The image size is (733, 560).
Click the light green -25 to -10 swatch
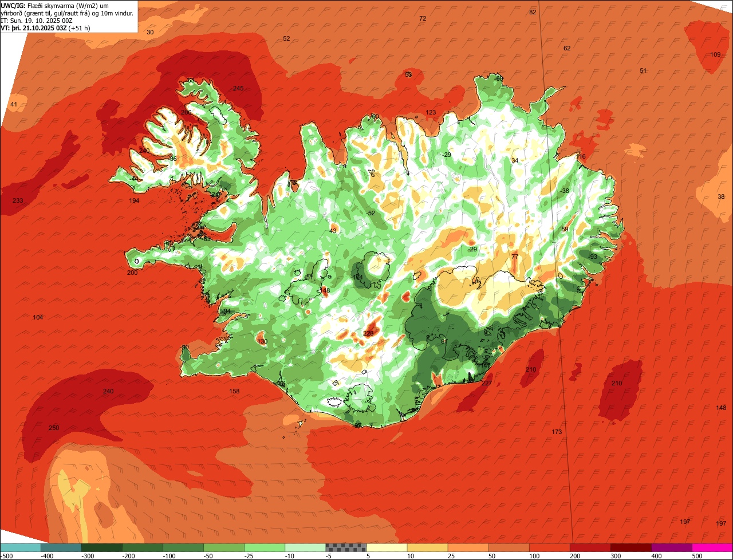[265, 547]
